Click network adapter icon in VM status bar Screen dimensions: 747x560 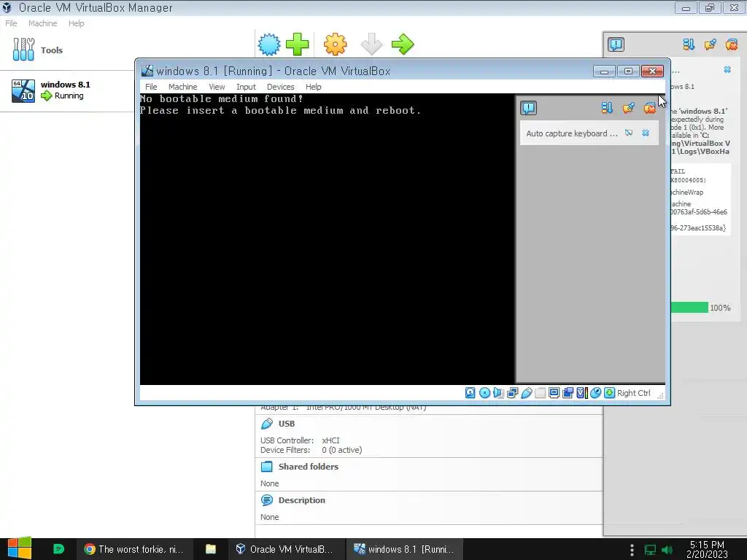513,393
